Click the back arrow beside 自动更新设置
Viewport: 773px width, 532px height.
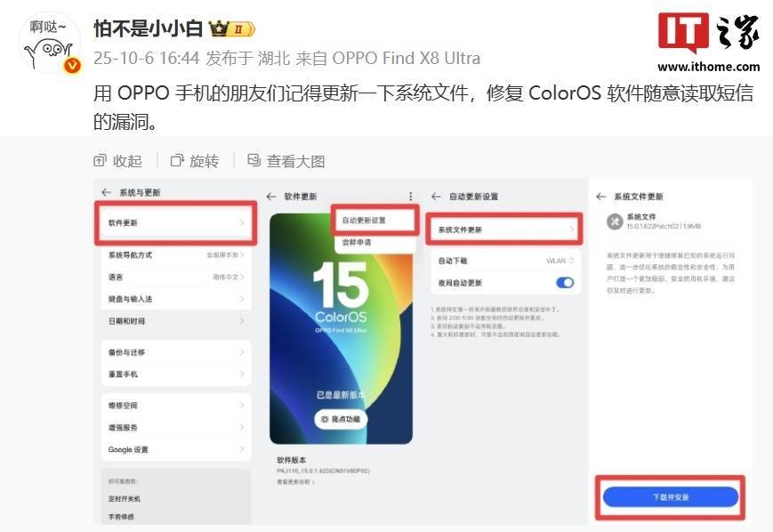point(436,197)
